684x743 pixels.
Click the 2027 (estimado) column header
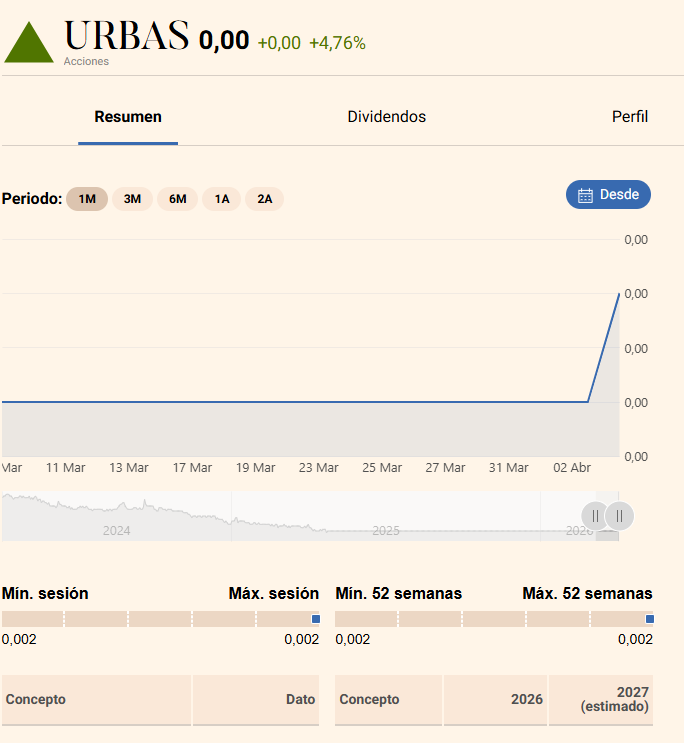615,699
